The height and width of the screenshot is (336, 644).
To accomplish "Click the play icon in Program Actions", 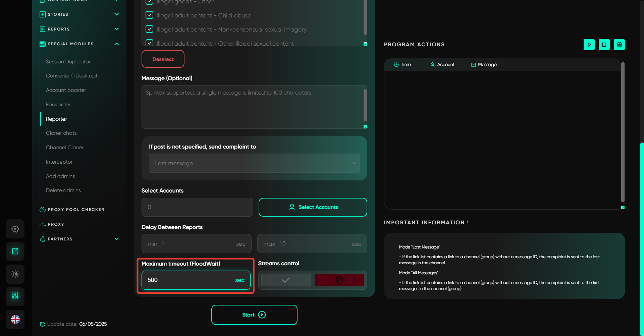I will tap(589, 45).
